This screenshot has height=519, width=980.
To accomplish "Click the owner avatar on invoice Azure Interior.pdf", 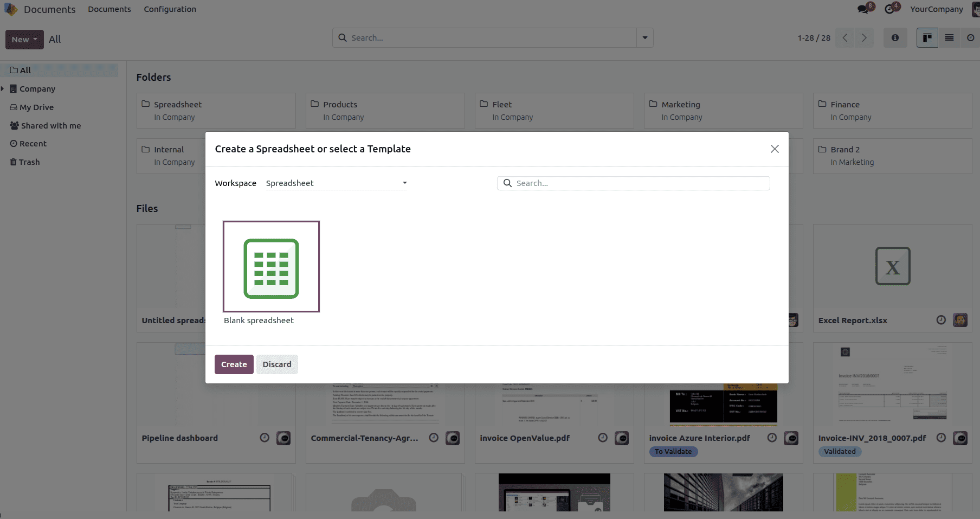I will [x=791, y=438].
